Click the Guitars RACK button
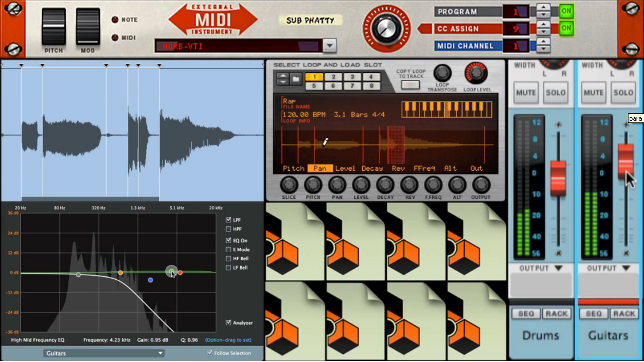 [624, 314]
